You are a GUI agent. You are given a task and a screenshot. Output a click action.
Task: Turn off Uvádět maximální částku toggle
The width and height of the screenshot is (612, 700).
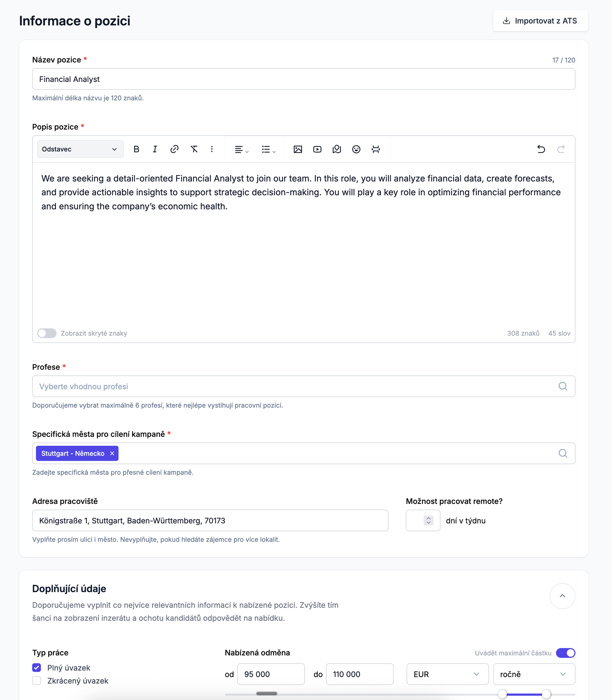coord(565,653)
